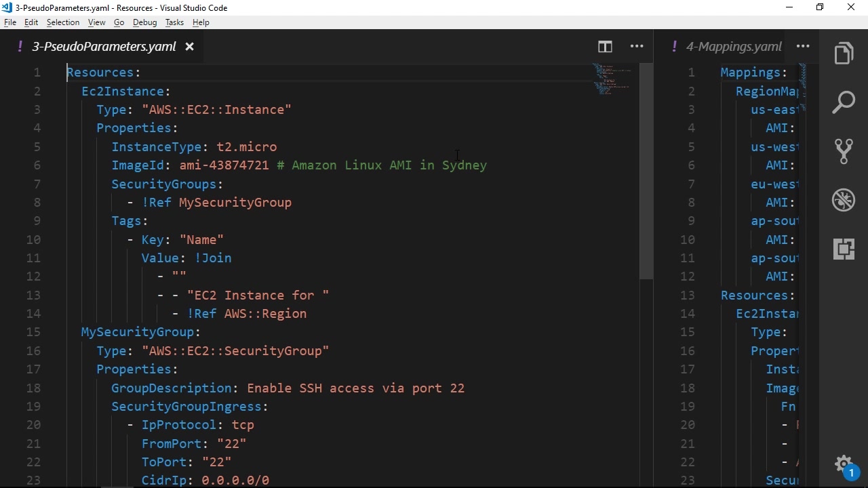The image size is (868, 488).
Task: Click the "# Amazon Linux AMI in Sydney" comment
Action: click(382, 165)
